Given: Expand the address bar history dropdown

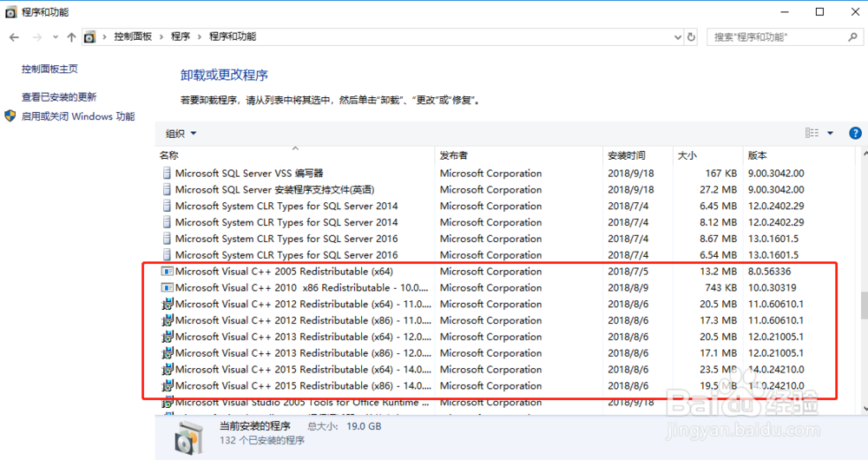Looking at the screenshot, I should tap(678, 37).
